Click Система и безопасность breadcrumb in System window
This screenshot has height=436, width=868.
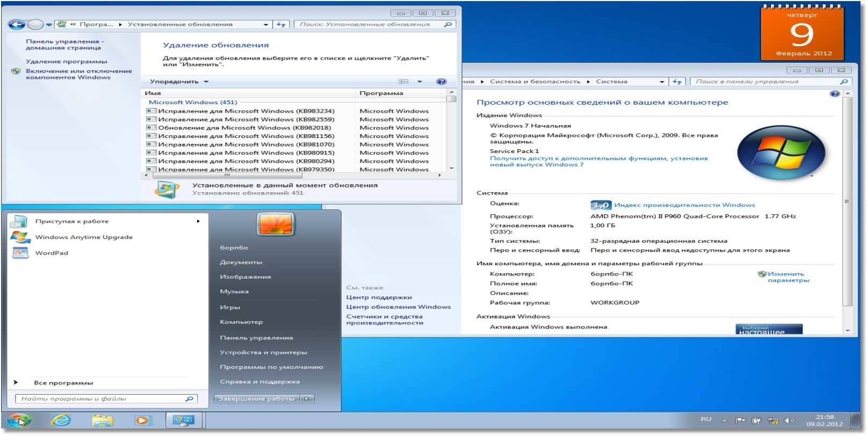point(535,82)
